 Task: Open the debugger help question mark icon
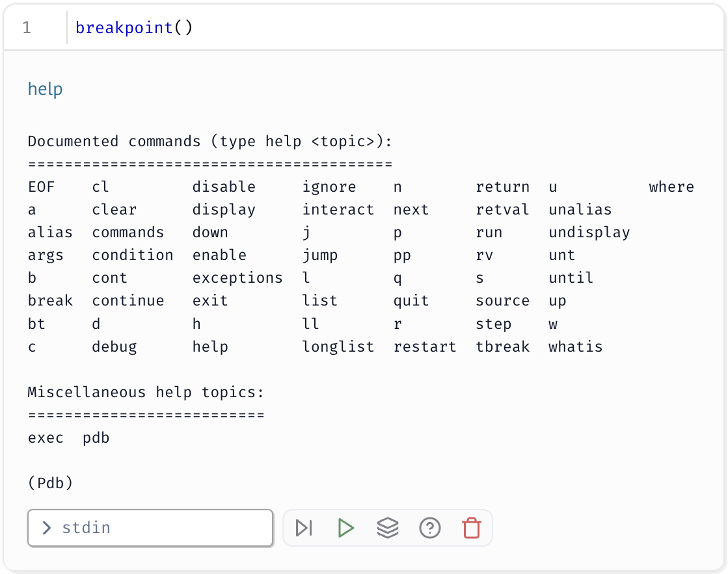(429, 528)
